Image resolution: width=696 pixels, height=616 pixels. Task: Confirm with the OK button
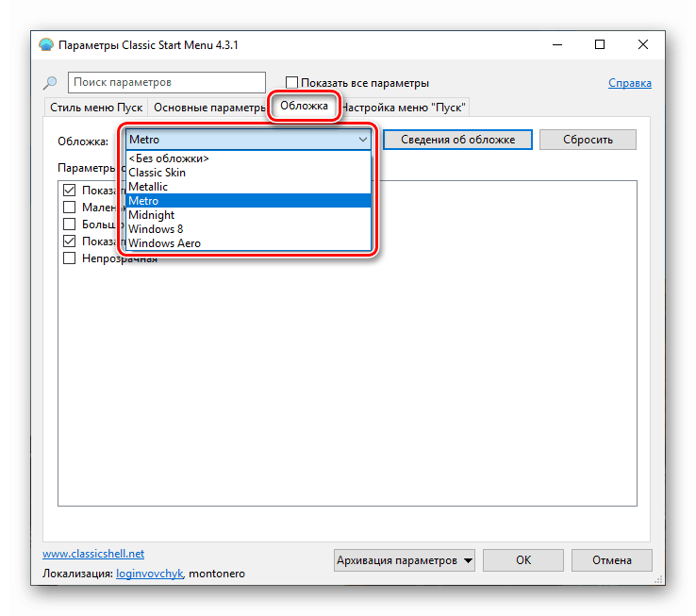coord(523,560)
